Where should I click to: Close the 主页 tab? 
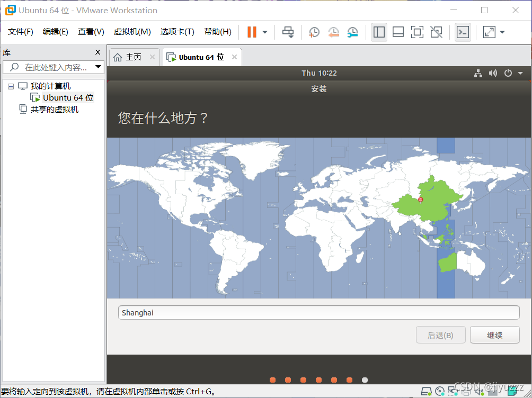(x=152, y=57)
